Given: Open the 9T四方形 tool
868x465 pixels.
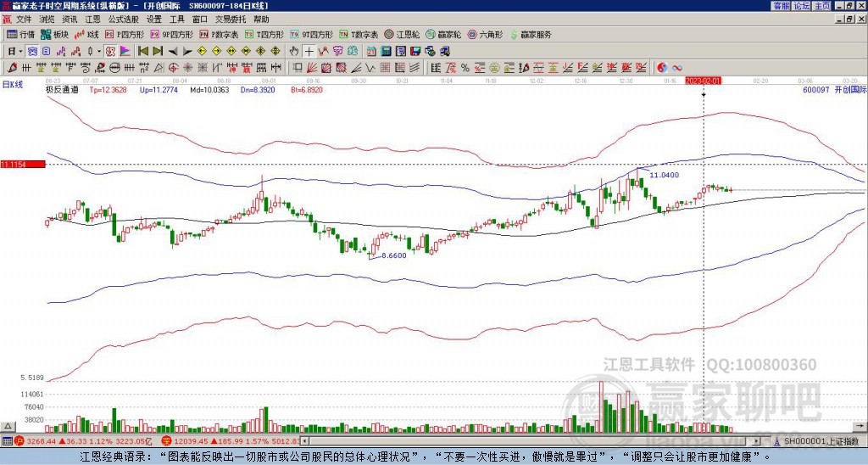Looking at the screenshot, I should 311,34.
